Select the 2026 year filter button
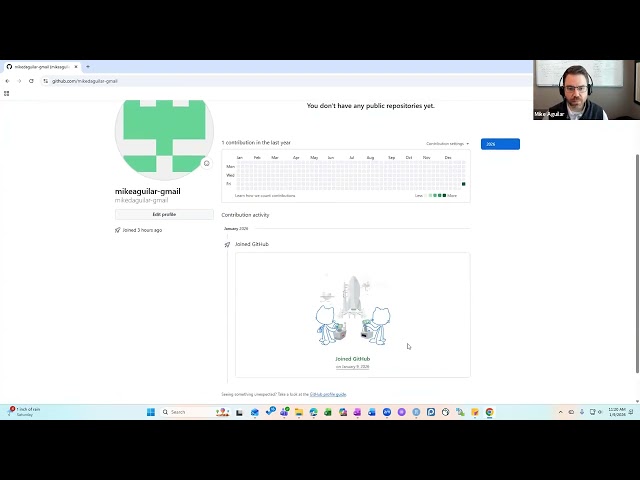 pyautogui.click(x=500, y=144)
